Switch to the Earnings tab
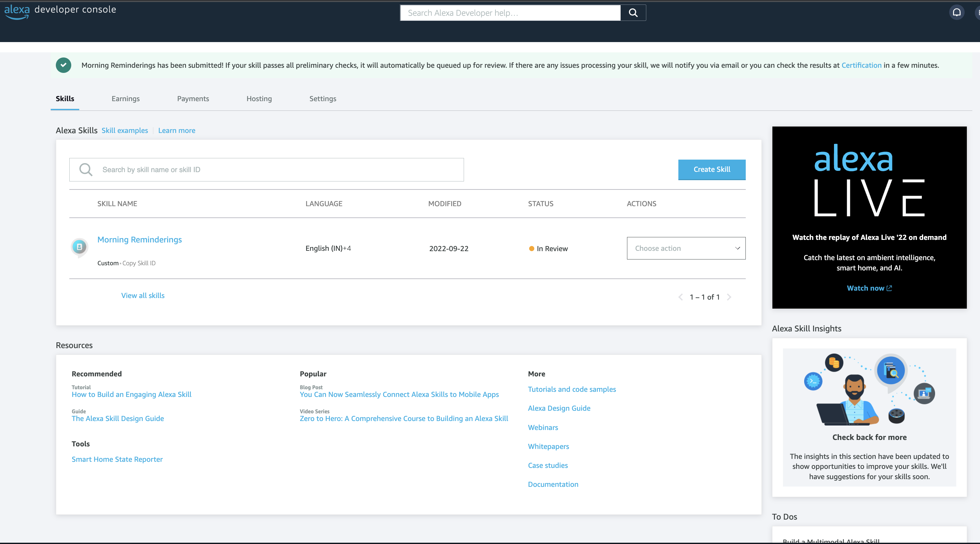980x544 pixels. pyautogui.click(x=125, y=99)
